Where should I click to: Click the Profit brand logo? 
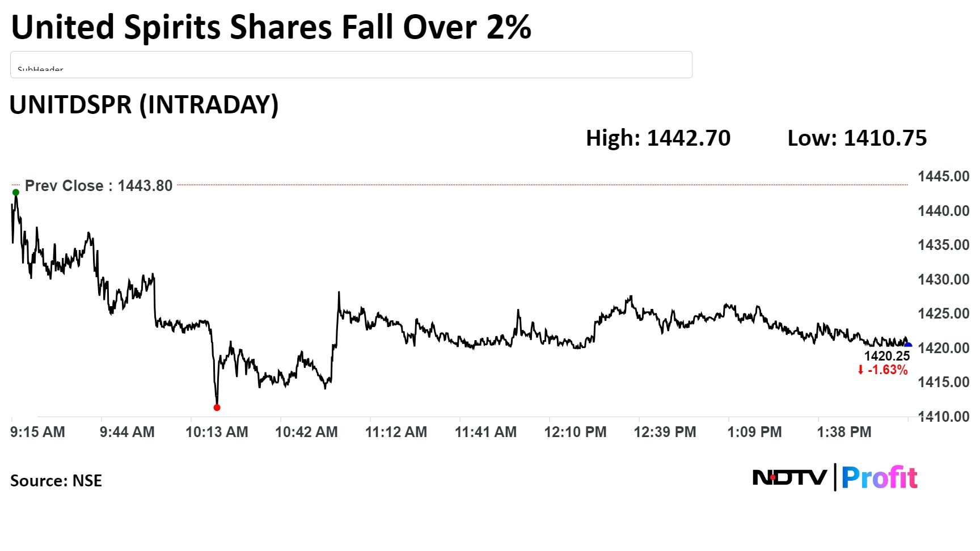coord(879,478)
